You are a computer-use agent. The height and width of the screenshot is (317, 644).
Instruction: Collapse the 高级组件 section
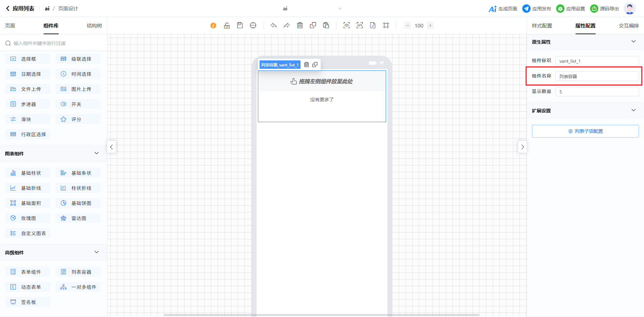point(97,252)
